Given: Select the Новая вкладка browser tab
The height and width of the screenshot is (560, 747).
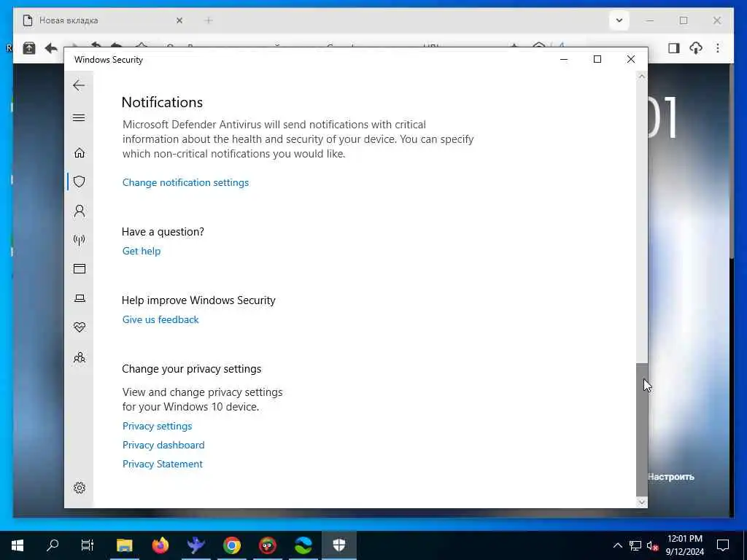Looking at the screenshot, I should [104, 20].
